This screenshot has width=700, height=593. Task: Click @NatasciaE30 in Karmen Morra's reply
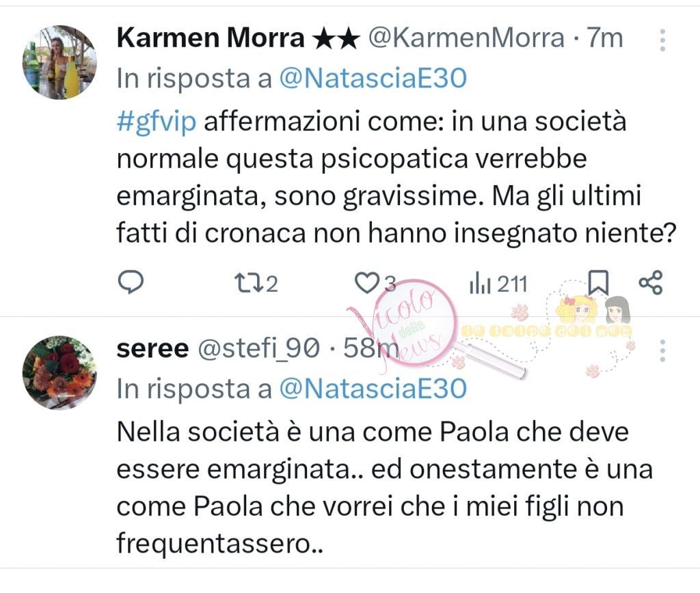[373, 79]
